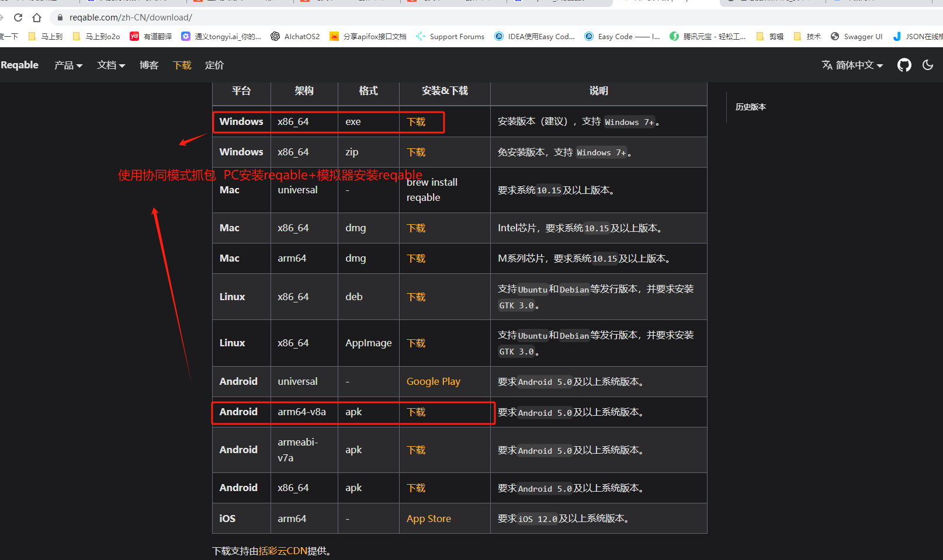The height and width of the screenshot is (560, 943).
Task: Open the 腾讯元宝 bookmark
Action: [x=708, y=36]
